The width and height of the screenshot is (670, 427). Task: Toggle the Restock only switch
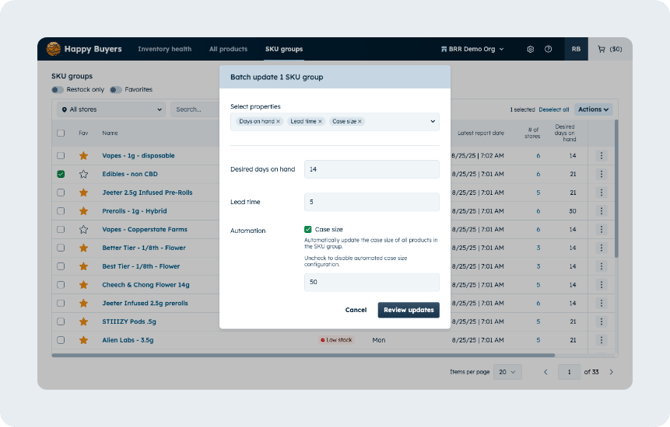(x=57, y=90)
